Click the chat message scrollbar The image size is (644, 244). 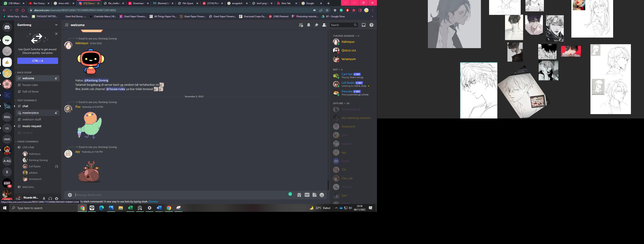[328, 185]
